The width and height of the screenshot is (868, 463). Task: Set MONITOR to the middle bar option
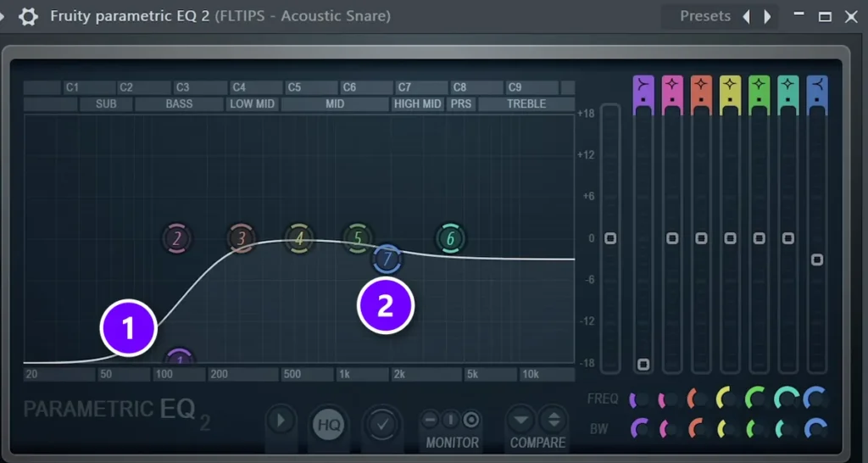tap(450, 420)
